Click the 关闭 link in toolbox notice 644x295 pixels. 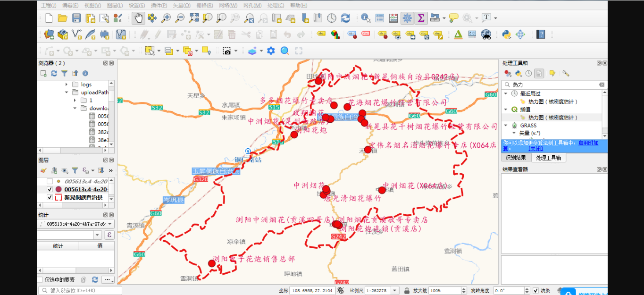pos(535,149)
